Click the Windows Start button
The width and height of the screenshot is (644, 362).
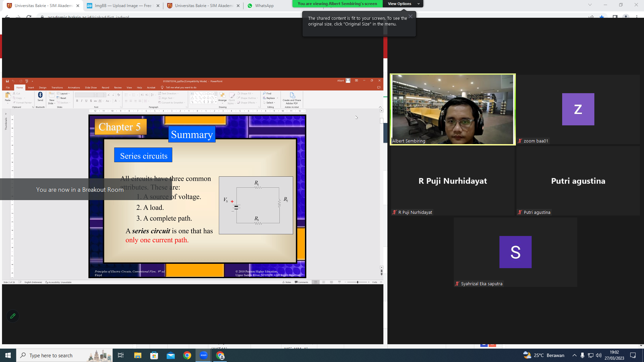click(x=8, y=355)
